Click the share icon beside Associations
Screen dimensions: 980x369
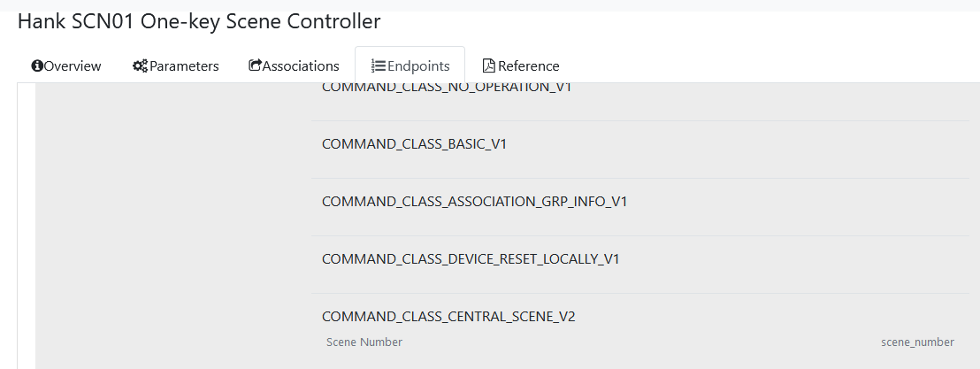(256, 66)
